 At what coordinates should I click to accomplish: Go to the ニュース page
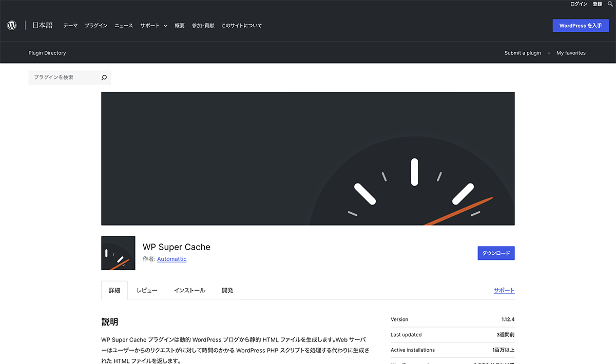pos(124,26)
